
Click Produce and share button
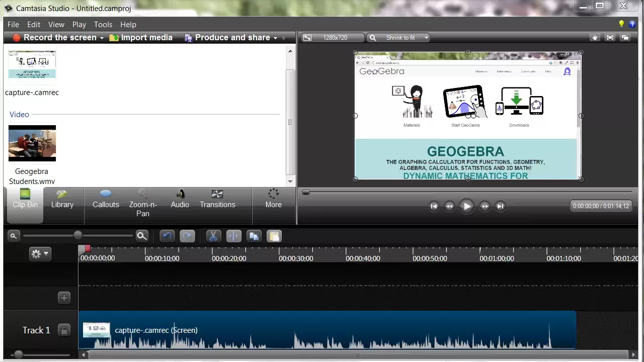tap(227, 38)
